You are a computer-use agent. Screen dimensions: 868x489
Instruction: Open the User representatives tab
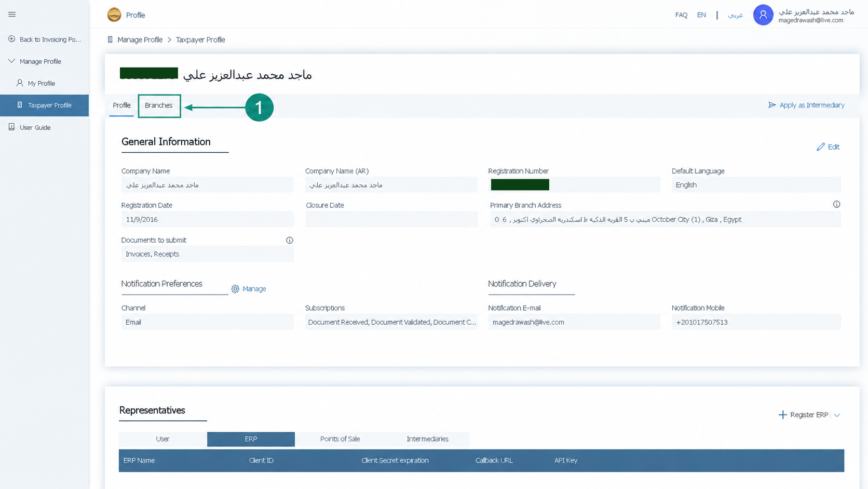(162, 439)
